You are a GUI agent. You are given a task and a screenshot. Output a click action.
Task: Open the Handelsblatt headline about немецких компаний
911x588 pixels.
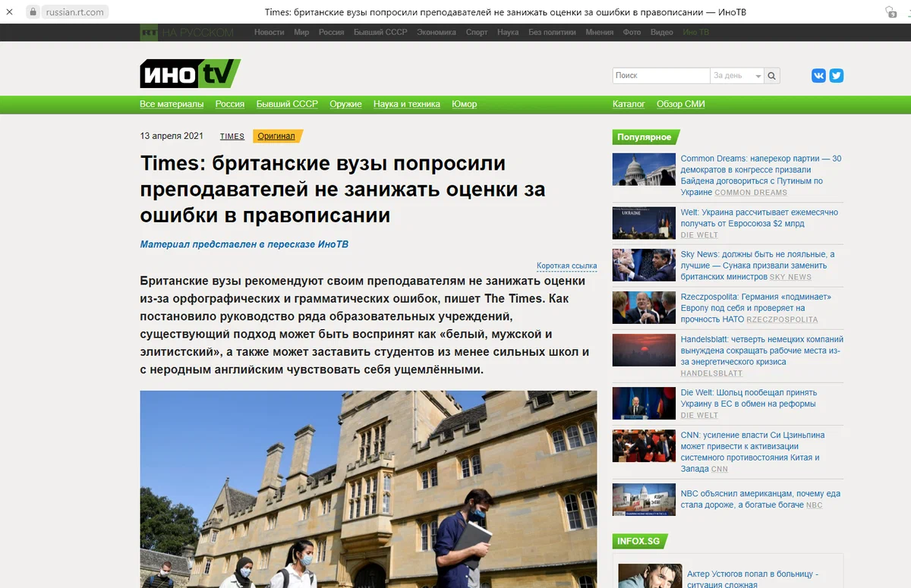click(762, 351)
